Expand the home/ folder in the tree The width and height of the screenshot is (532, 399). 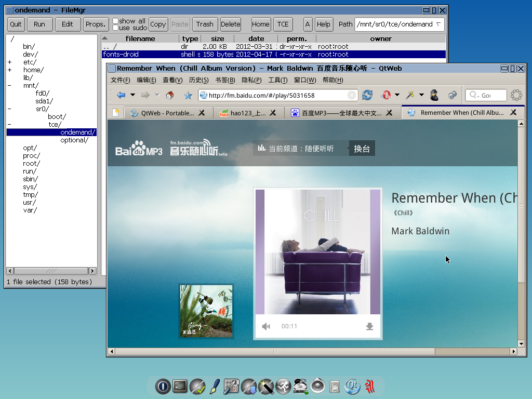tap(9, 70)
